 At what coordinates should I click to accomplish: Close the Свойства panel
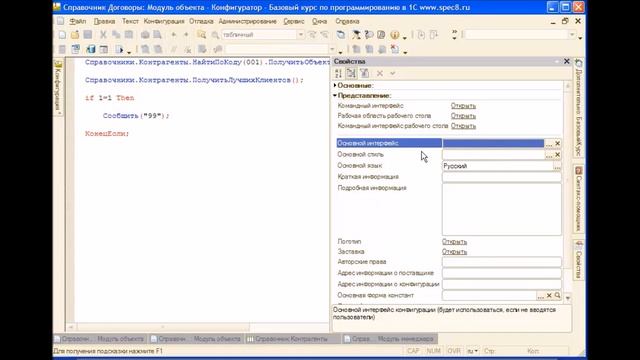point(567,61)
